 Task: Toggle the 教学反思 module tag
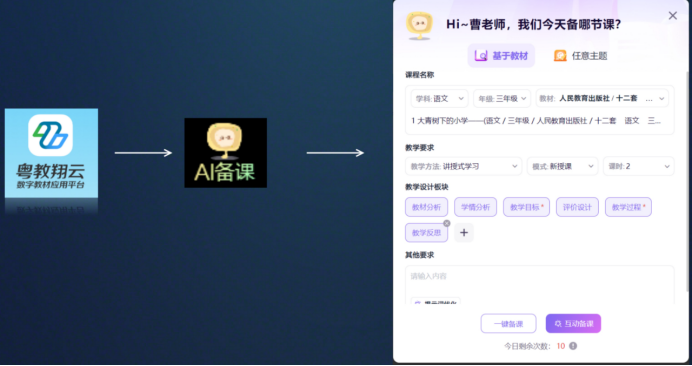[x=426, y=233]
